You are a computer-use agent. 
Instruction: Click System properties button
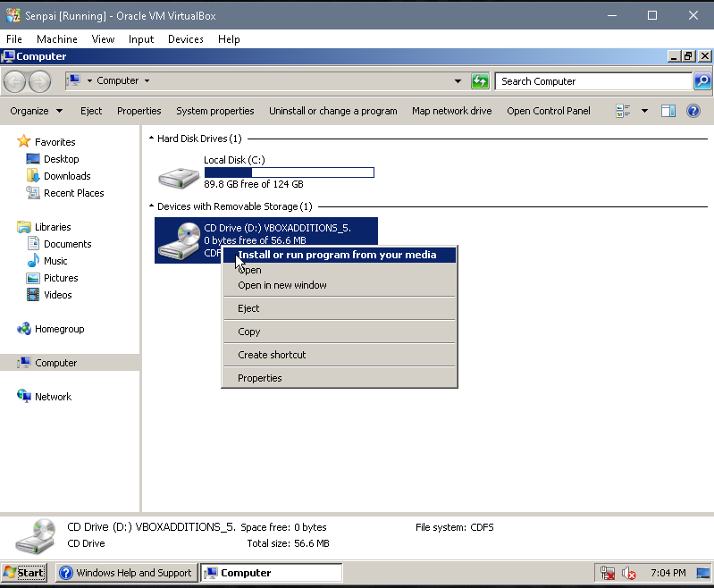215,111
